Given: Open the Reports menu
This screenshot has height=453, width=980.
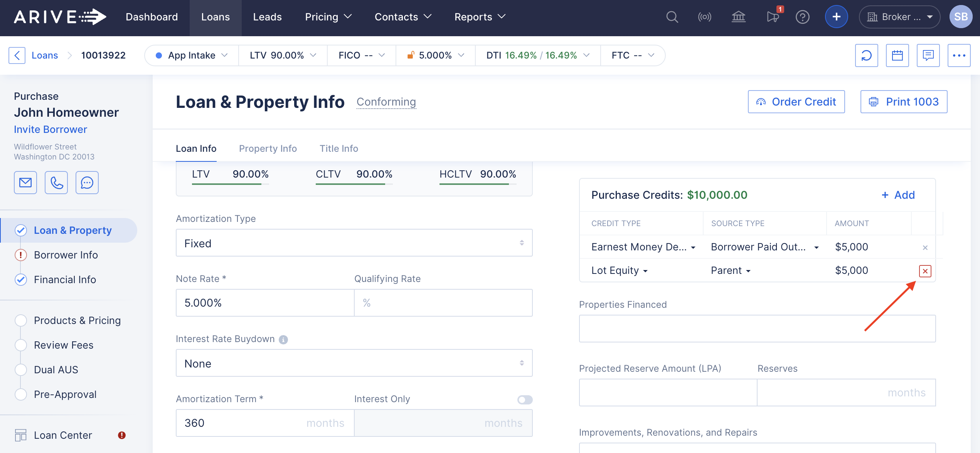Looking at the screenshot, I should point(480,17).
